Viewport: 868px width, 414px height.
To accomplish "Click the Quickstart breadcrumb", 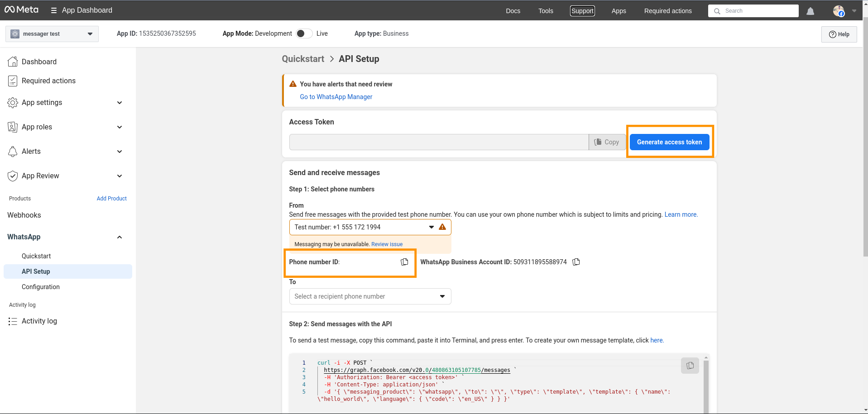I will (x=303, y=59).
